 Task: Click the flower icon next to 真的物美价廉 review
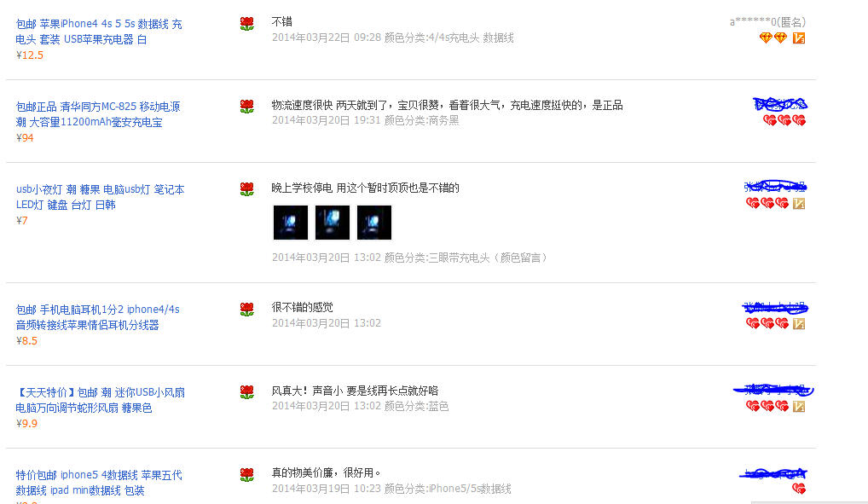(x=247, y=475)
